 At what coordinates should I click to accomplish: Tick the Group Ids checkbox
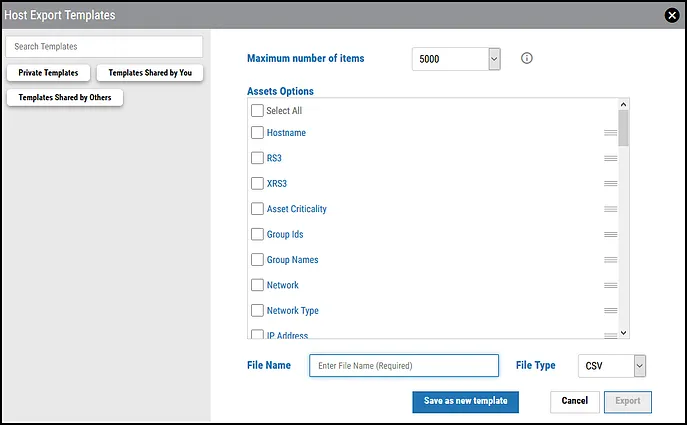(x=257, y=234)
